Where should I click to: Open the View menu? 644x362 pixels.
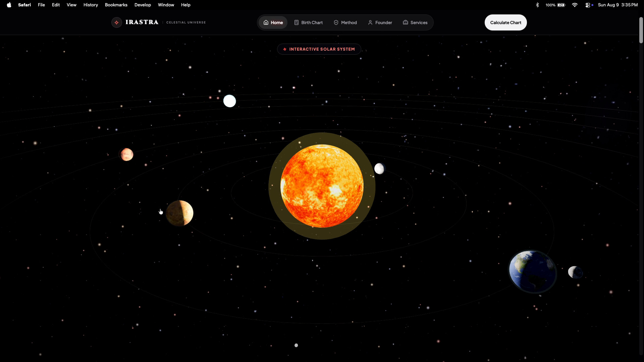[71, 5]
